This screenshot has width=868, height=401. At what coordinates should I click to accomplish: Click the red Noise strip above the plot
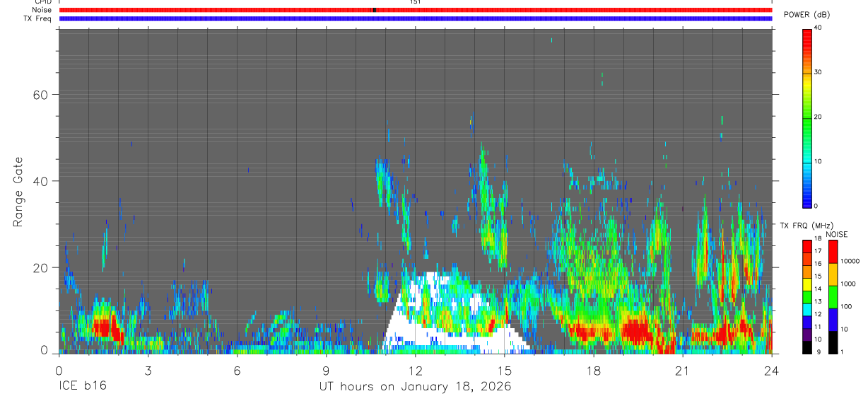tap(416, 10)
